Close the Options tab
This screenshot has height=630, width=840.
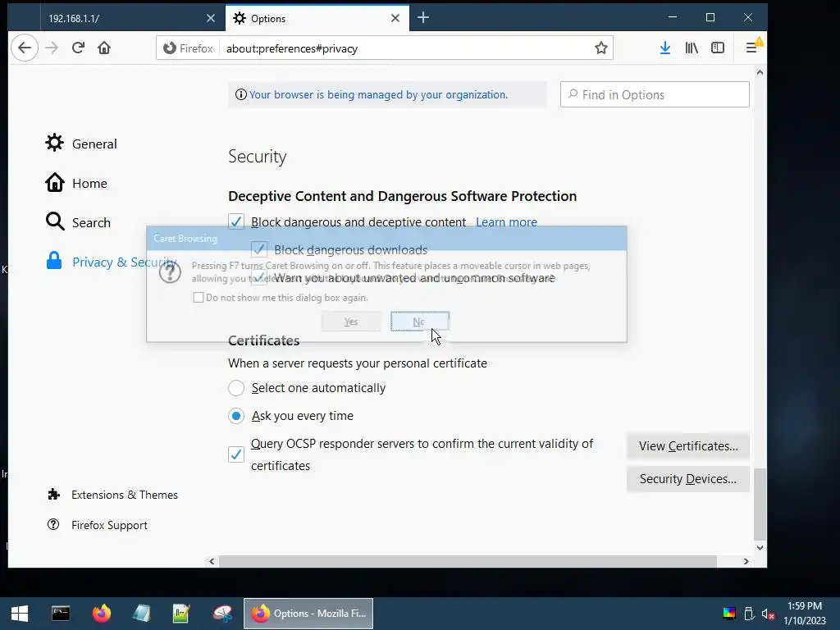tap(395, 18)
